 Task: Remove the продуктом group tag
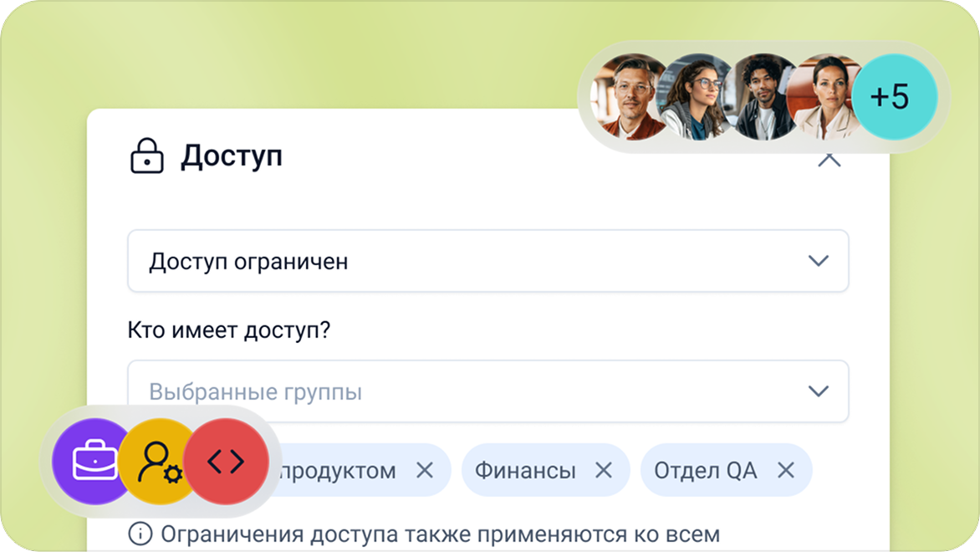[x=425, y=470]
